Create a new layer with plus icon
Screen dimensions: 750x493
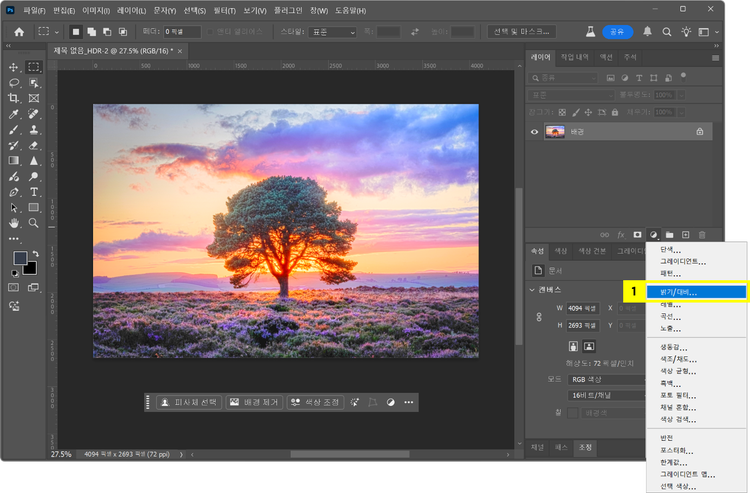[685, 234]
